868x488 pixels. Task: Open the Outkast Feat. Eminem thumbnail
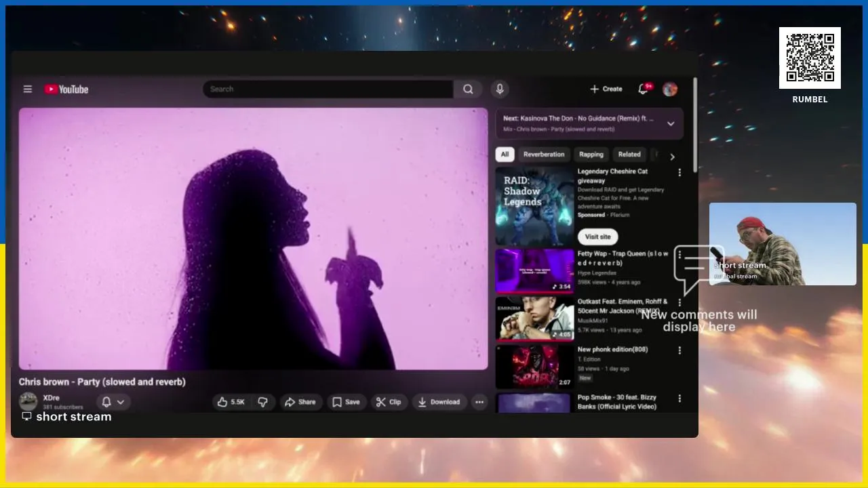pyautogui.click(x=534, y=319)
